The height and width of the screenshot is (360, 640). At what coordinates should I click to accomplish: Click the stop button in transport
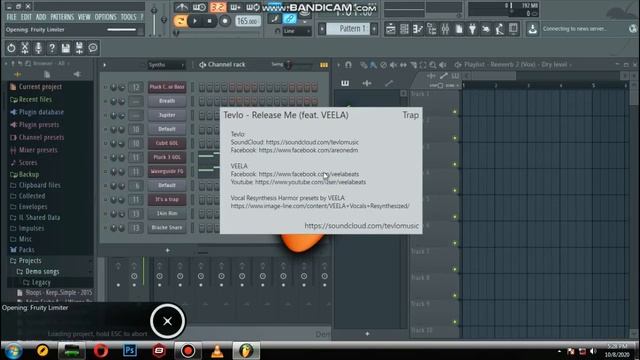click(x=210, y=21)
